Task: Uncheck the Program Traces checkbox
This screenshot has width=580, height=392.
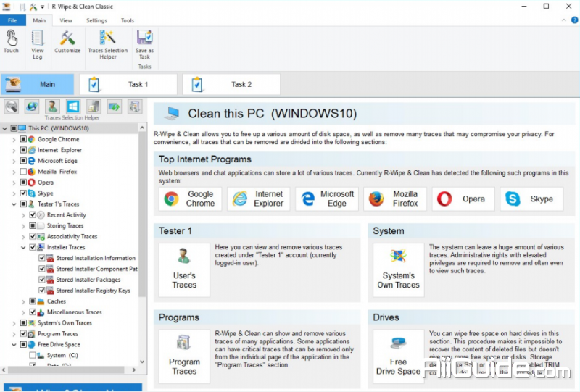Action: (x=23, y=333)
